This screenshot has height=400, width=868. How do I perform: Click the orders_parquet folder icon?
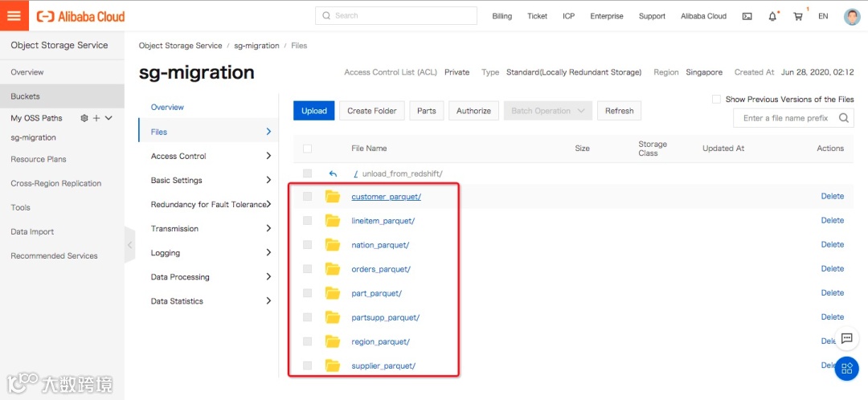(333, 269)
